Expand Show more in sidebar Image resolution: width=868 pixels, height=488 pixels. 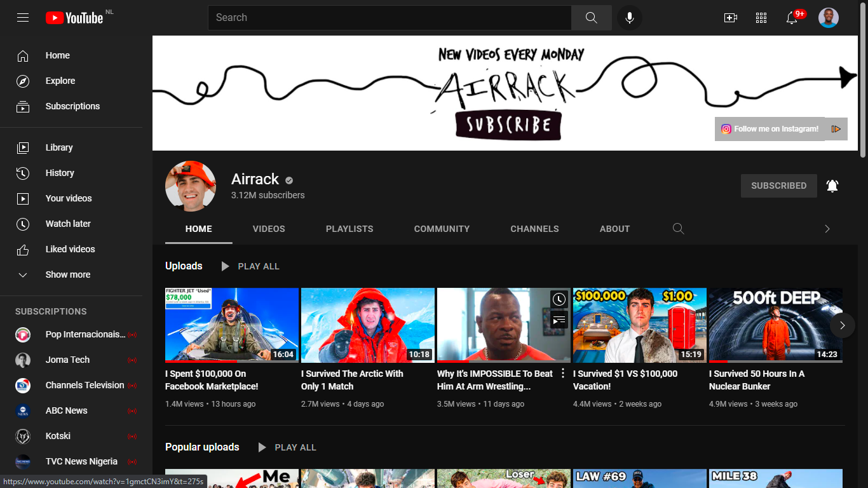(71, 274)
